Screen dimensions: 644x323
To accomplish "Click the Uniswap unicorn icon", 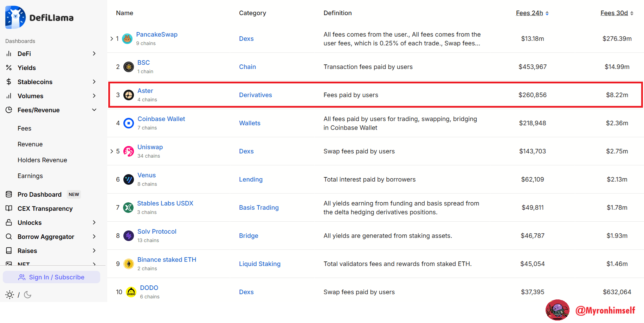I will (129, 151).
